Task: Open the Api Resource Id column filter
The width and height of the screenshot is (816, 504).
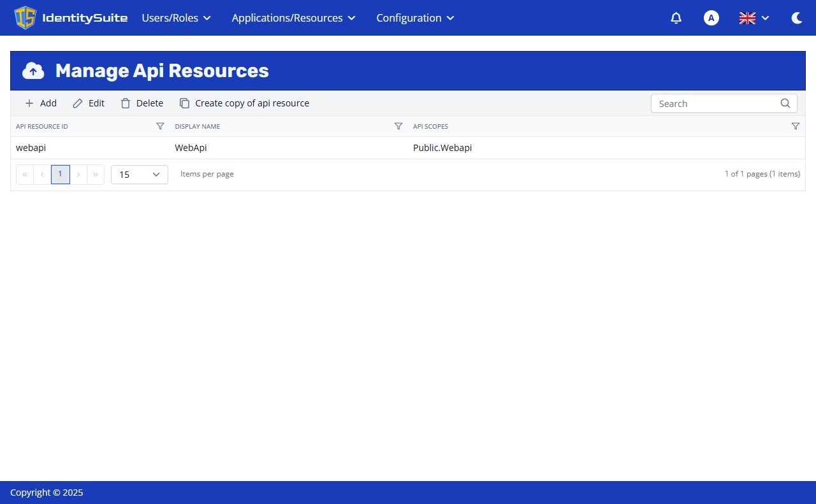Action: click(x=160, y=126)
